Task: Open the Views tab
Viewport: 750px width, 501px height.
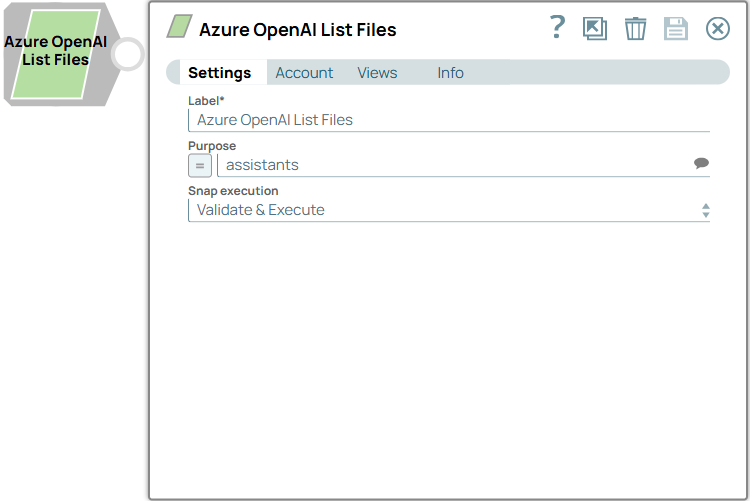Action: pos(377,73)
